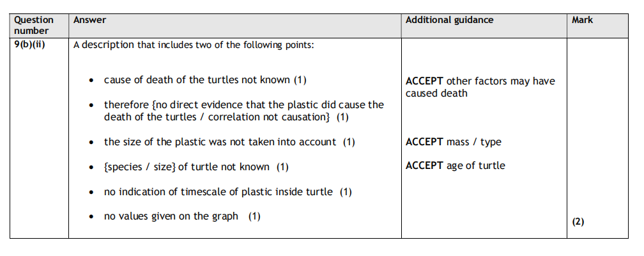
Task: Click 'no values given on the graph' point
Action: pos(182,216)
